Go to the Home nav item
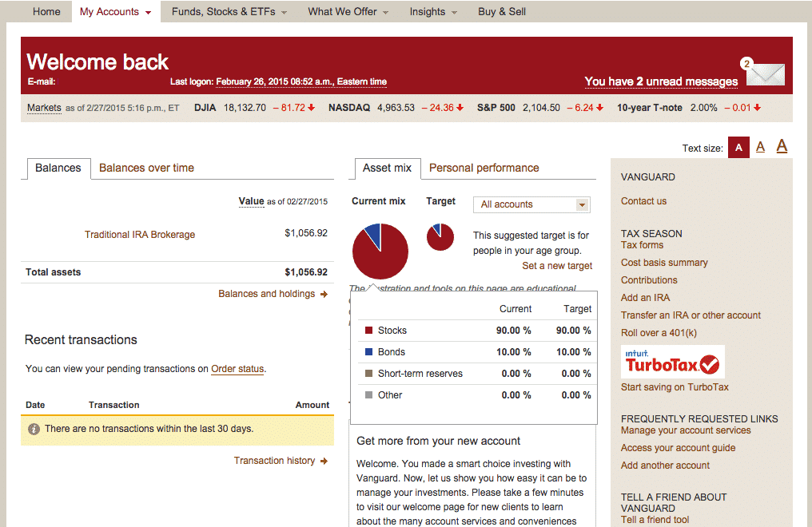 pos(46,11)
